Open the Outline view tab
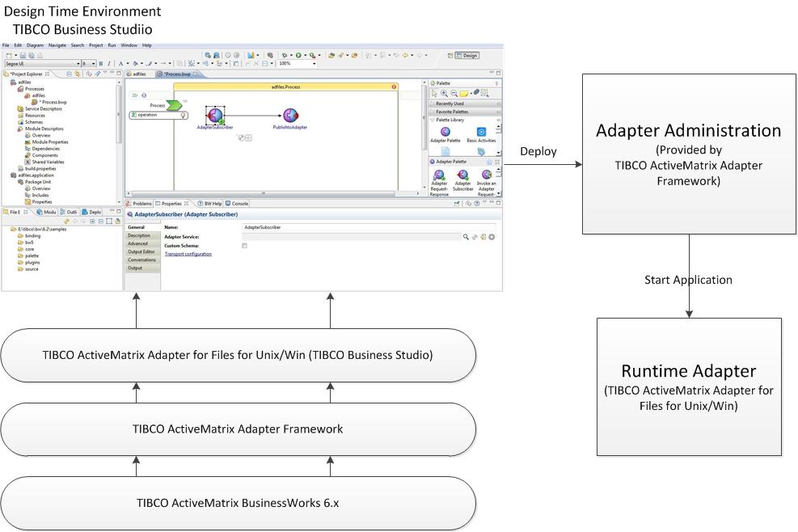 (x=69, y=212)
